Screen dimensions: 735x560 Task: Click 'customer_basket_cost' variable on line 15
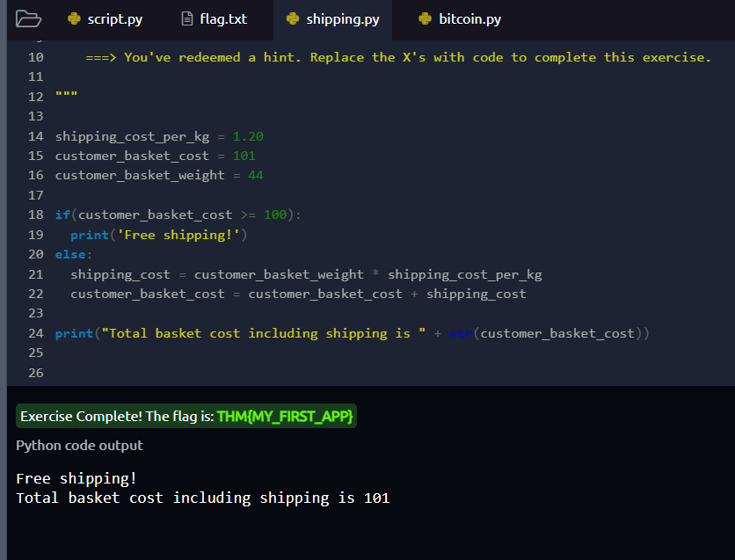click(x=132, y=156)
